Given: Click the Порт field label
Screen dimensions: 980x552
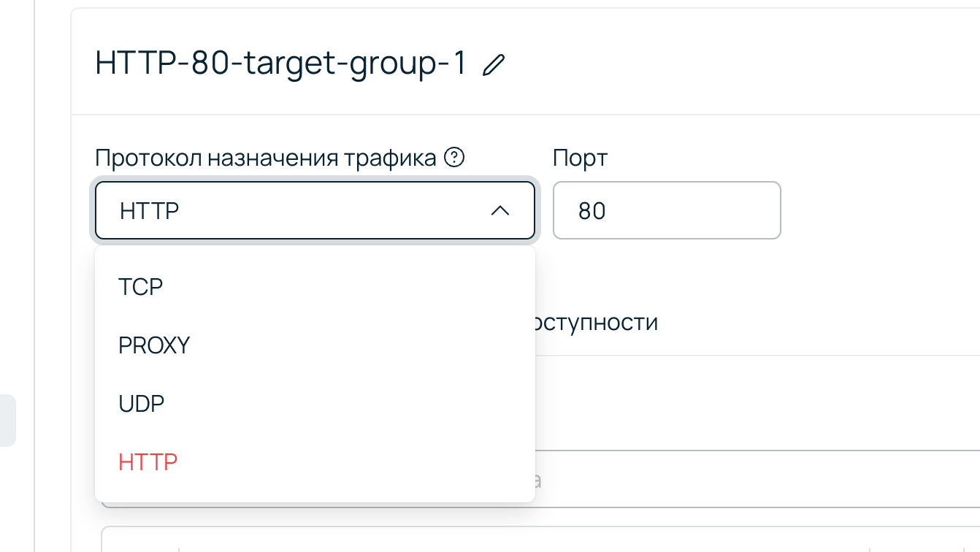Looking at the screenshot, I should click(x=580, y=158).
